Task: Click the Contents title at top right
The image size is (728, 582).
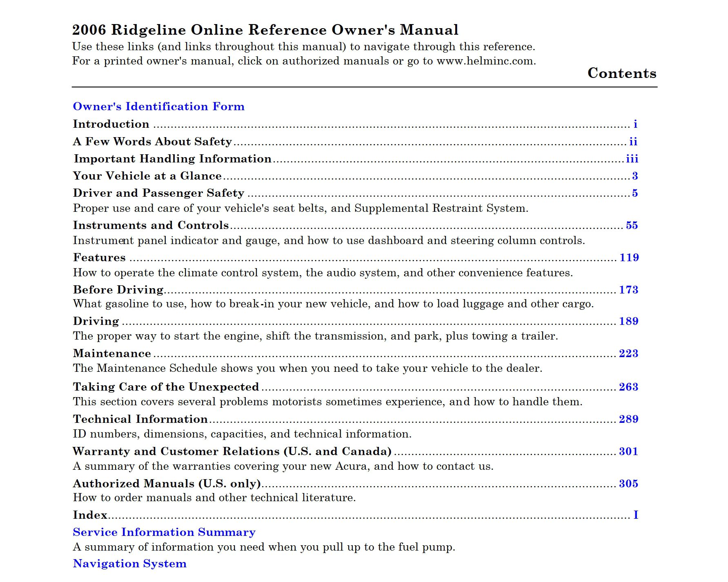Action: [x=622, y=73]
